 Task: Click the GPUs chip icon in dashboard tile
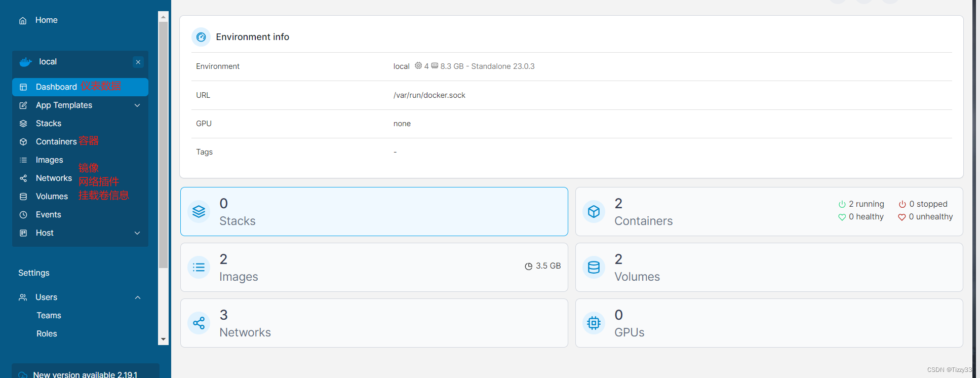[x=594, y=323]
